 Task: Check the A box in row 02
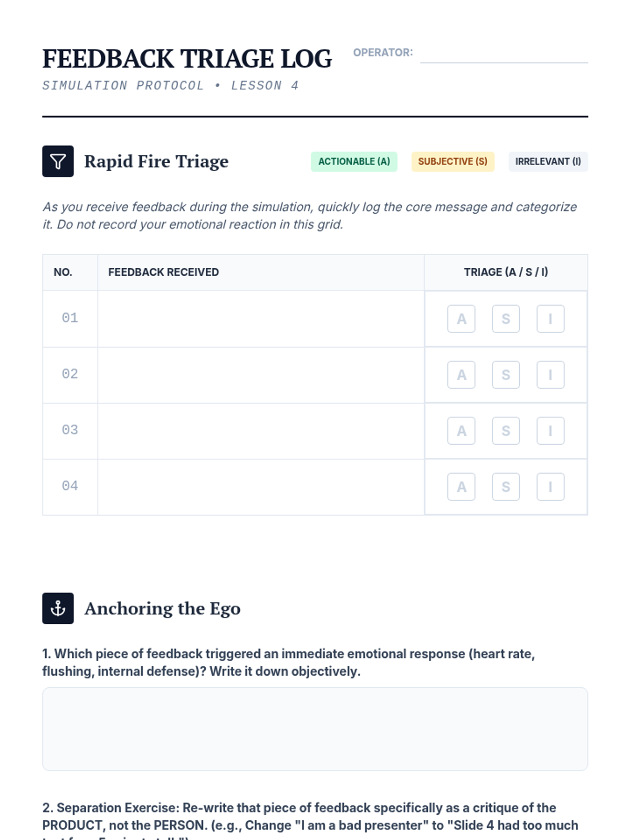click(x=461, y=375)
